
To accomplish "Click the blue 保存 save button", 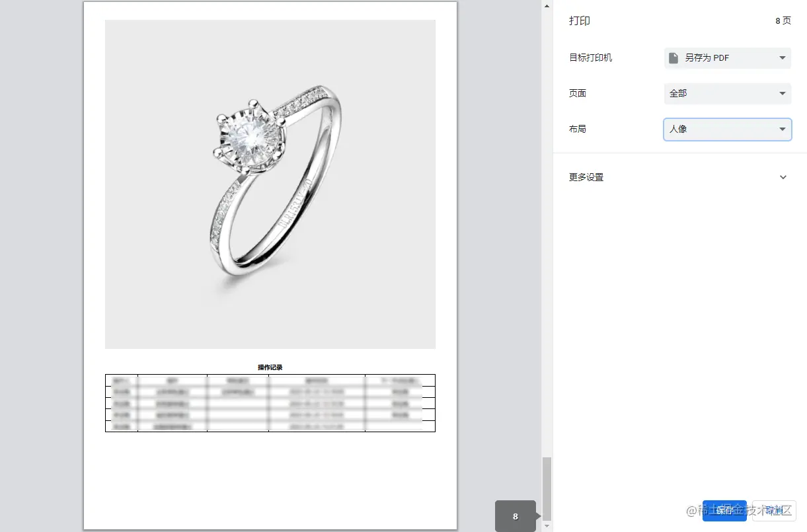I will point(724,510).
